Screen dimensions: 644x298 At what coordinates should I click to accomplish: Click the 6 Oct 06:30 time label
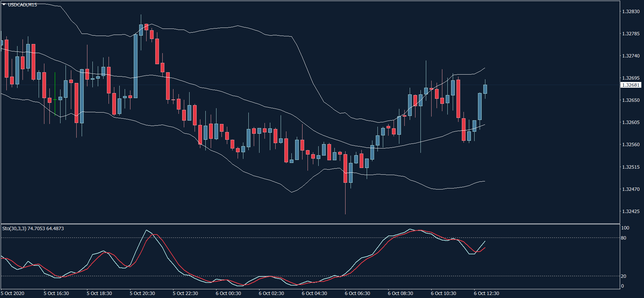[x=357, y=293]
